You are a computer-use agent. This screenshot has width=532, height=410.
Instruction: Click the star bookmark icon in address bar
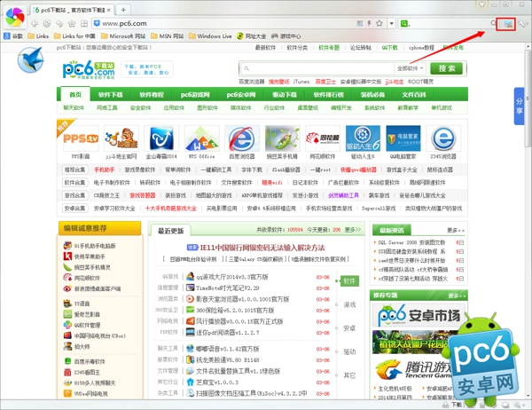point(379,23)
